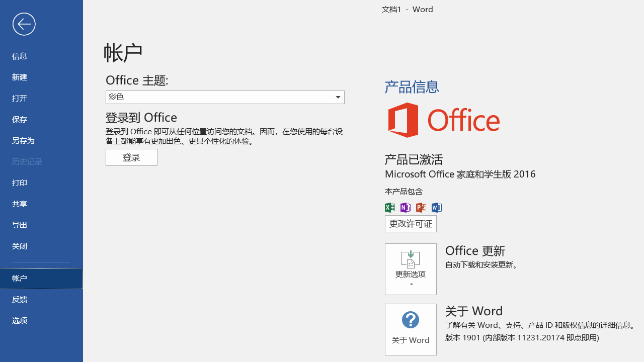Open the 更新选项 update options dropdown button
This screenshot has width=644, height=362.
pos(411,269)
